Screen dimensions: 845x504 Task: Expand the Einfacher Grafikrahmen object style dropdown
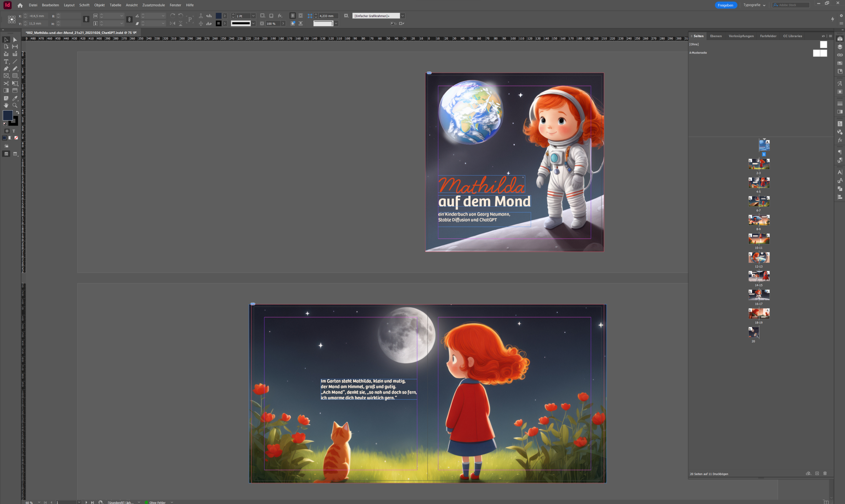[403, 16]
